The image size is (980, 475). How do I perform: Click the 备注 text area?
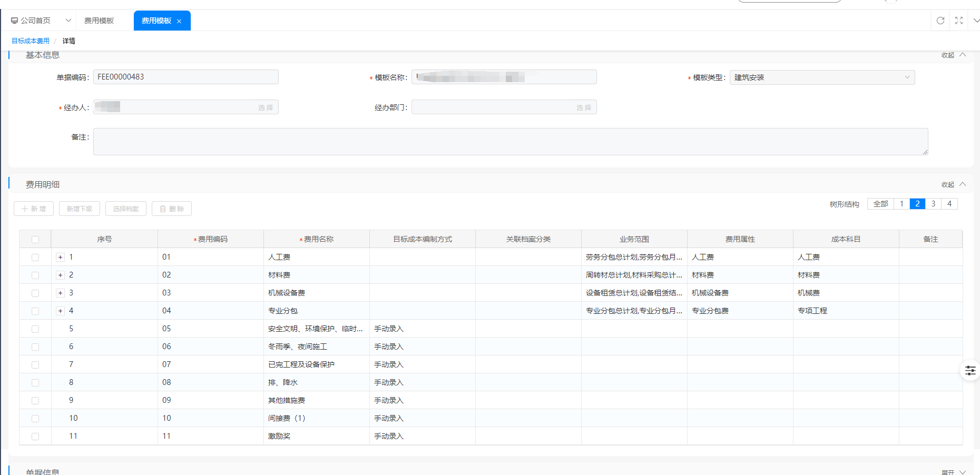point(511,142)
